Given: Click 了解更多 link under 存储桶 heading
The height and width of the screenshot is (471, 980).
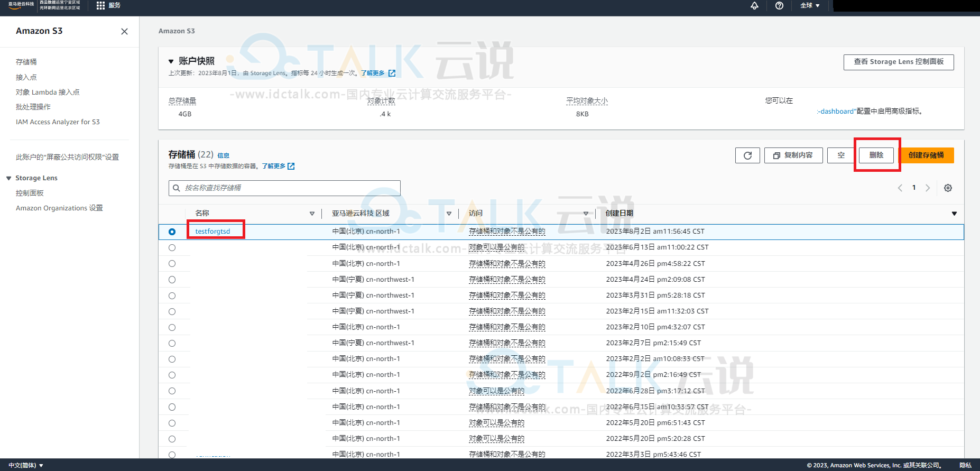Looking at the screenshot, I should (278, 166).
